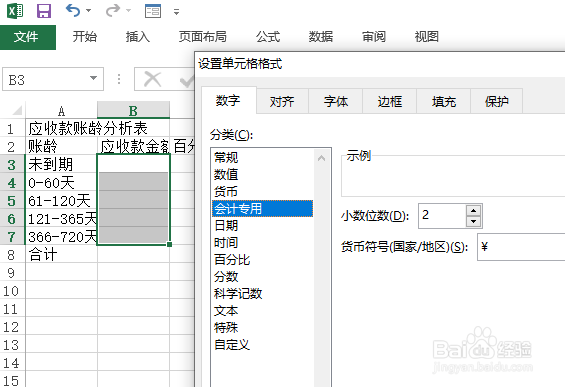Image resolution: width=565 pixels, height=387 pixels.
Task: Open the undo history dropdown arrow
Action: click(88, 11)
